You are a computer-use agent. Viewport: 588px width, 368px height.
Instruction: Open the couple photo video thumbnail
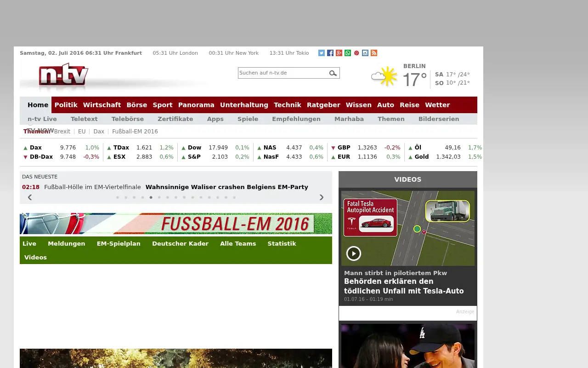(408, 345)
